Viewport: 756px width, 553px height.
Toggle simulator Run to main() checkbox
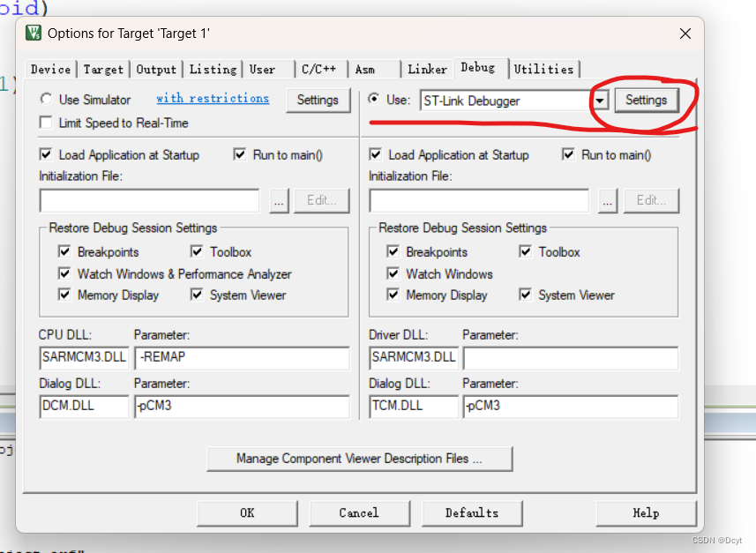240,154
